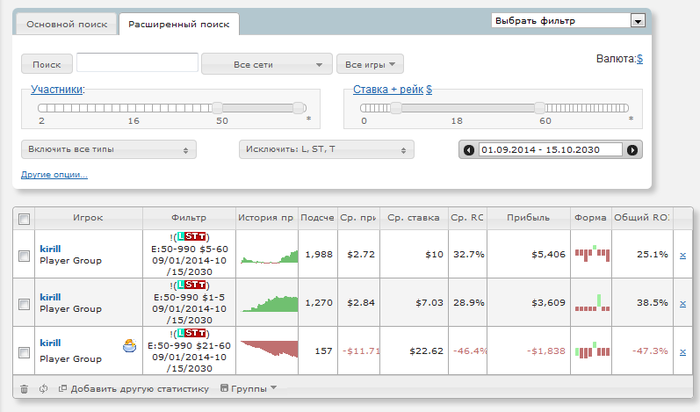Click the $ link next to Ставка + рейк
This screenshot has height=412, width=700.
pos(429,89)
